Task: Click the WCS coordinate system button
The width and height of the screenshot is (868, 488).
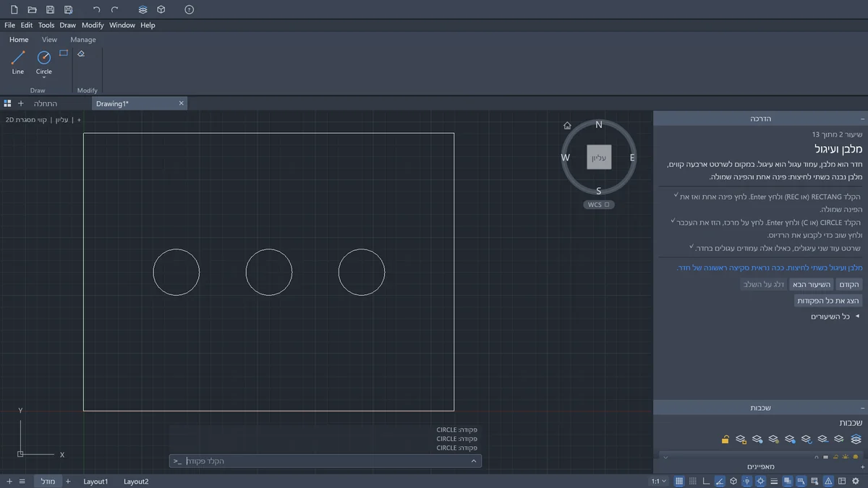Action: tap(599, 205)
